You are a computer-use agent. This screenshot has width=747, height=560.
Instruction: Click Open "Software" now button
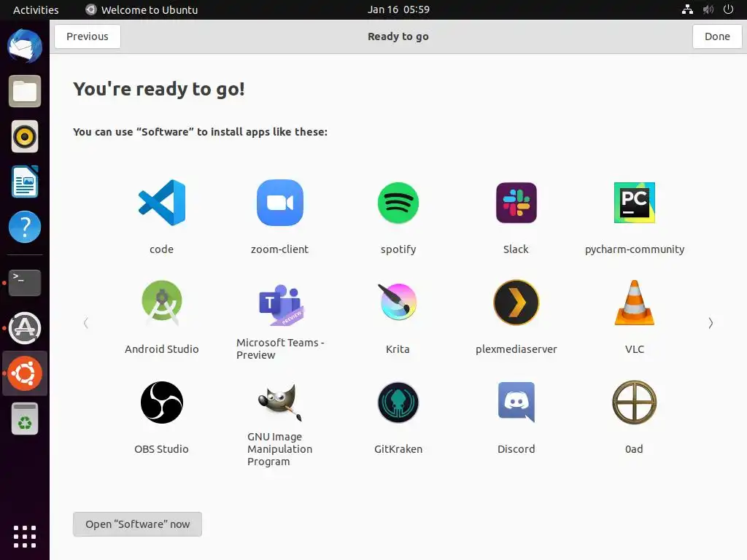point(137,524)
